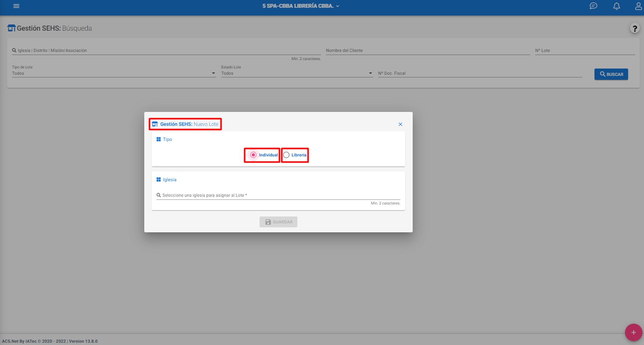Viewport: 644px width, 345px height.
Task: Open the 5 SPA-CBBA LIBRERÍA CBBA. entity selector
Action: pyautogui.click(x=301, y=6)
